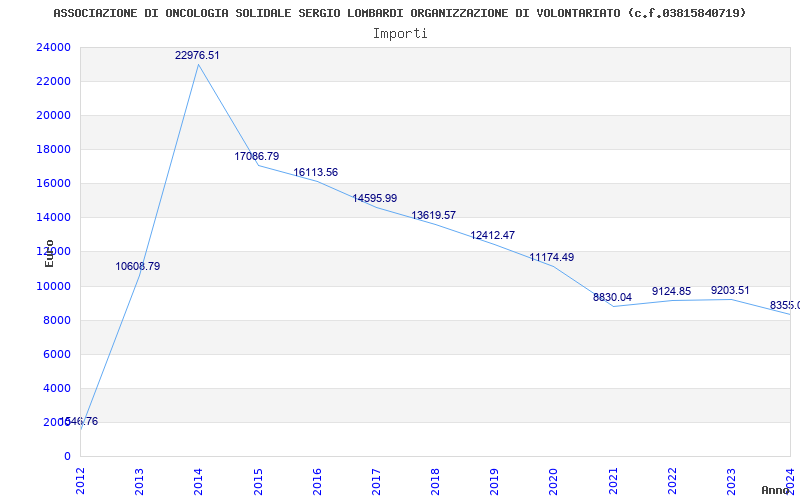Select the 16113.56 data label

315,172
